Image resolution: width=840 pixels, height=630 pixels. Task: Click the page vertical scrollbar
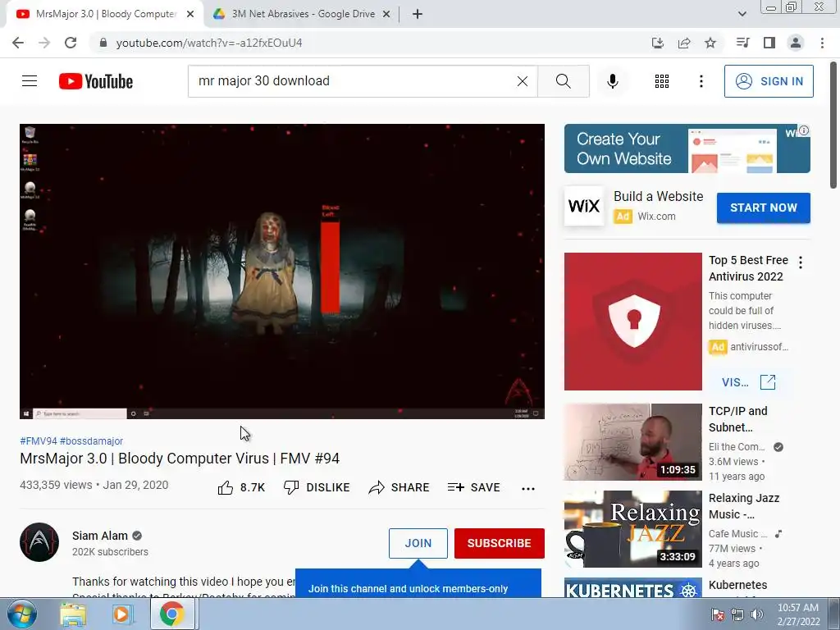[833, 125]
